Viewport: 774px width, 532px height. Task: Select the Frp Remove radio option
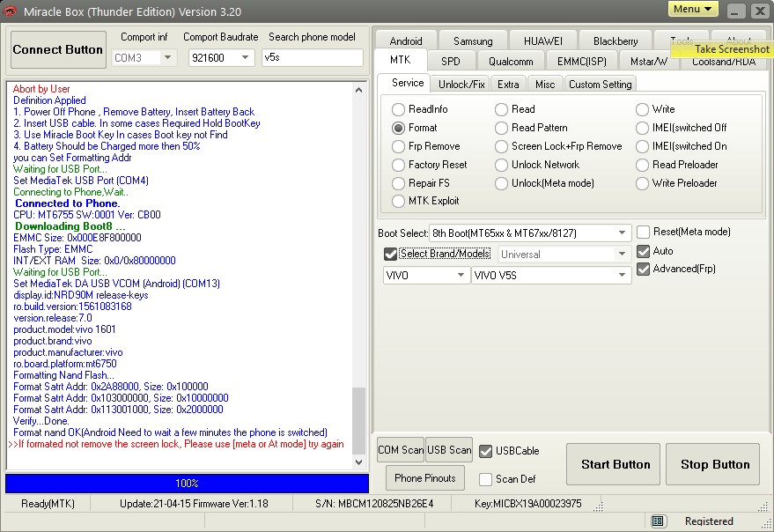(398, 147)
